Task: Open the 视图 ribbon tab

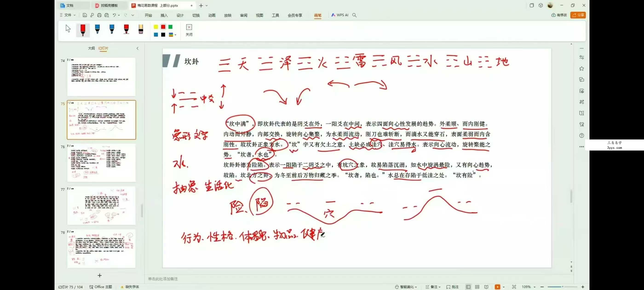Action: pos(259,15)
